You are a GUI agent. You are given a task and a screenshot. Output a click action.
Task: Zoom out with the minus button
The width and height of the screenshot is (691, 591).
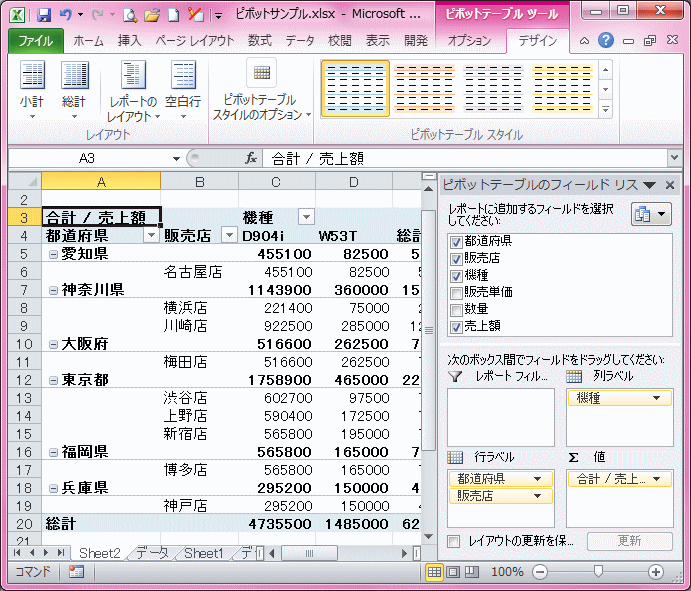pyautogui.click(x=540, y=572)
